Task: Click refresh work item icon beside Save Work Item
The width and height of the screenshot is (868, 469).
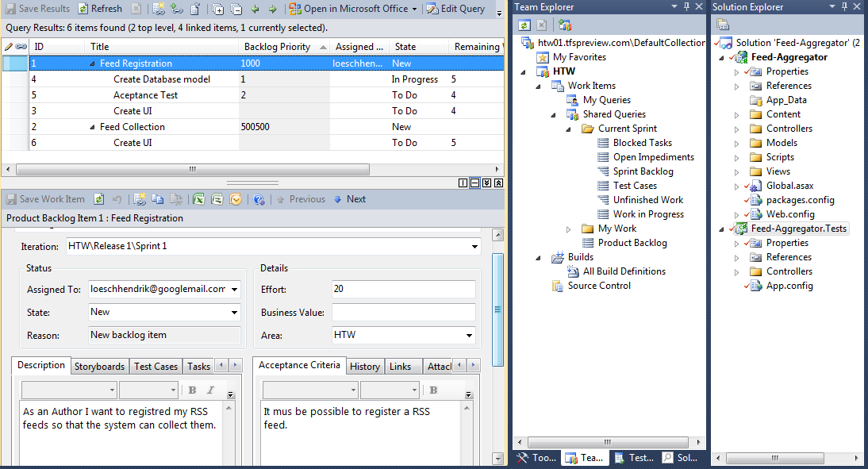Action: [x=98, y=199]
